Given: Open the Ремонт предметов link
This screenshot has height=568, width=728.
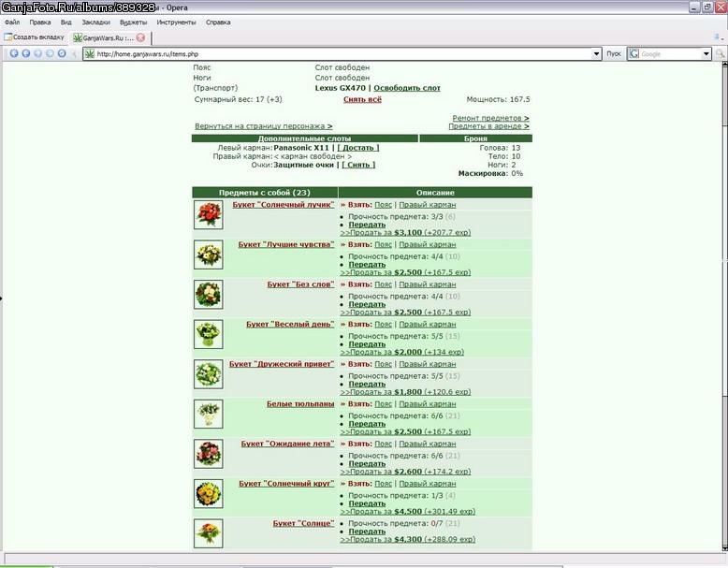Looking at the screenshot, I should click(490, 118).
